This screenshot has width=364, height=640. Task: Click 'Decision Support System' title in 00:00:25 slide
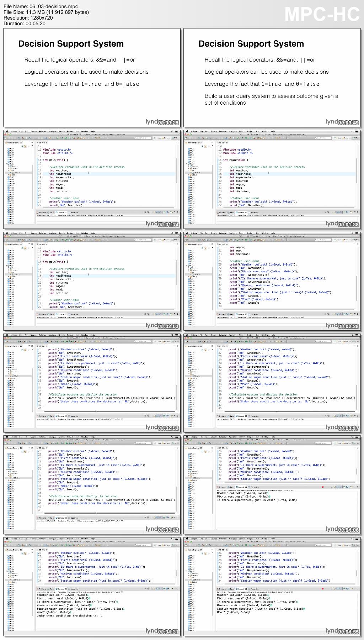click(x=71, y=44)
